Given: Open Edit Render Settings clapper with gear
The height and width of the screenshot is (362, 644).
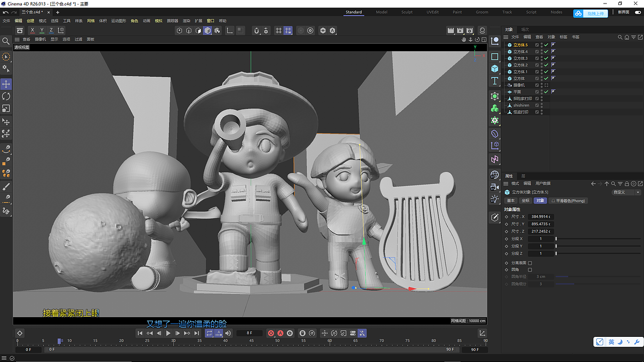Looking at the screenshot, I should [470, 31].
